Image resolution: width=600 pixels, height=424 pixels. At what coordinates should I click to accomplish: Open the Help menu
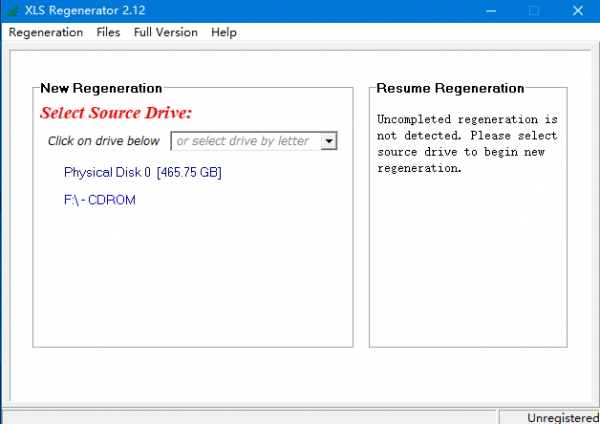click(224, 32)
